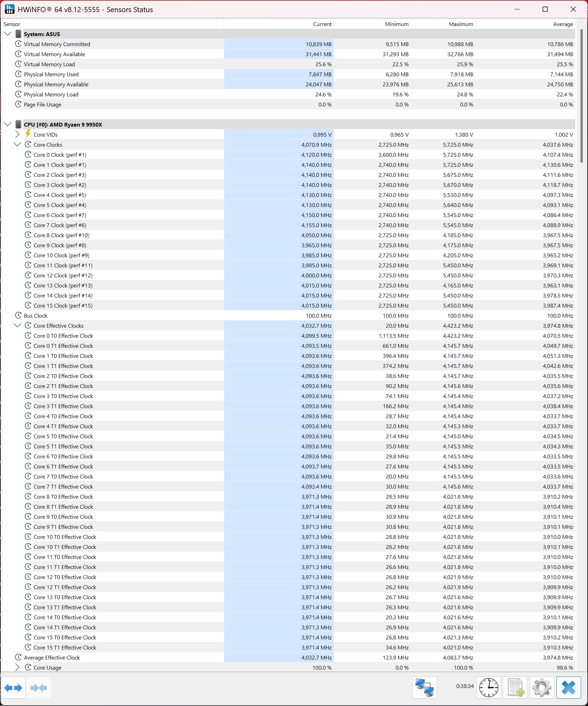The width and height of the screenshot is (588, 706).
Task: Click the 4,423.2 MHz maximum for Core 0 T0
Action: [x=458, y=336]
